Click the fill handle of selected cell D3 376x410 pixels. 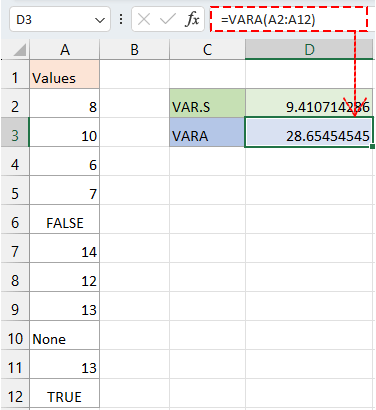(x=372, y=146)
